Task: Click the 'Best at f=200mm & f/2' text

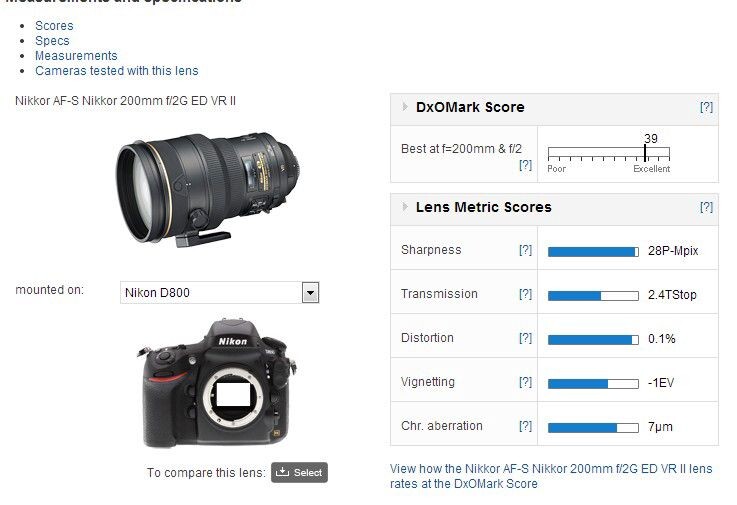Action: [x=461, y=149]
